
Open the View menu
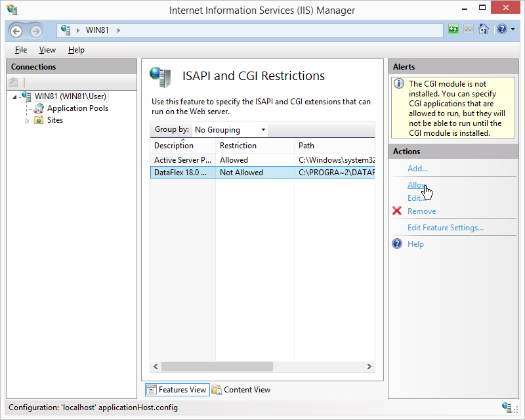[x=47, y=50]
